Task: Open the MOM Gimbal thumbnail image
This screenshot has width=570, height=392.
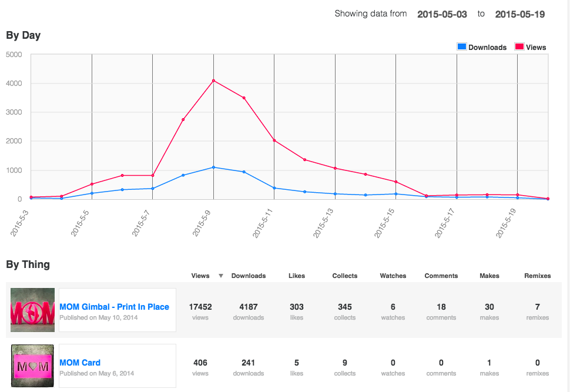Action: [33, 310]
